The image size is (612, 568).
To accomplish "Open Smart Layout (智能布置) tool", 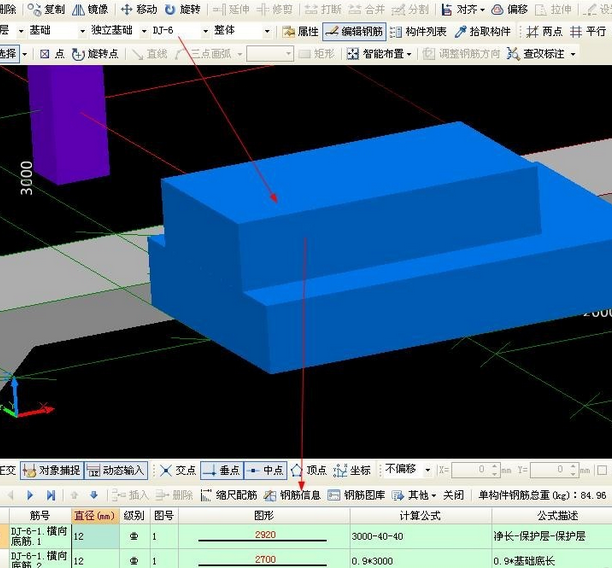I will 375,54.
